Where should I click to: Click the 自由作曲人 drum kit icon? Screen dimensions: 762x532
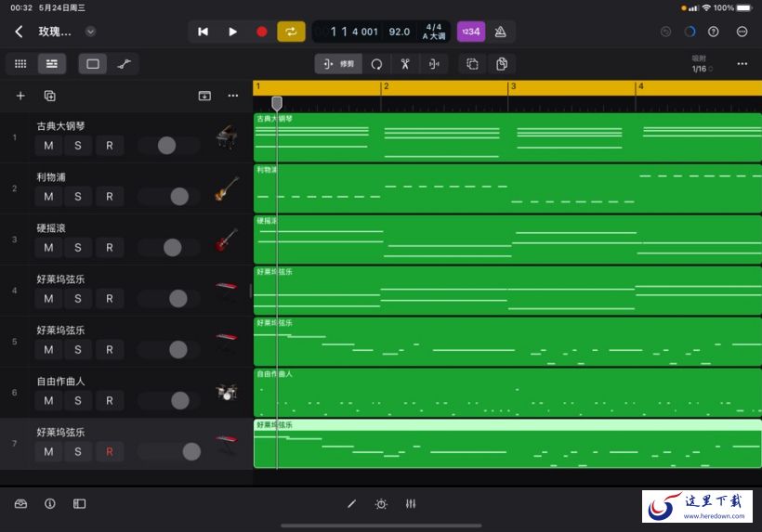(227, 392)
